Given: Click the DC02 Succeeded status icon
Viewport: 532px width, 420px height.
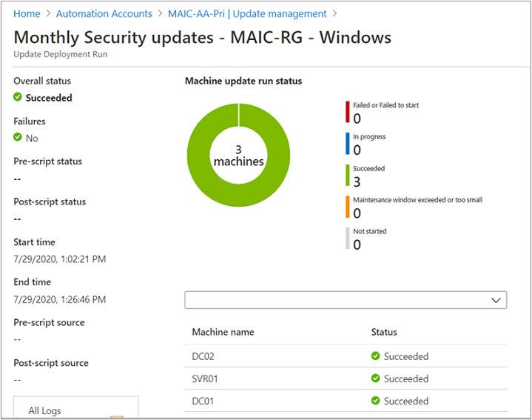Looking at the screenshot, I should (376, 356).
